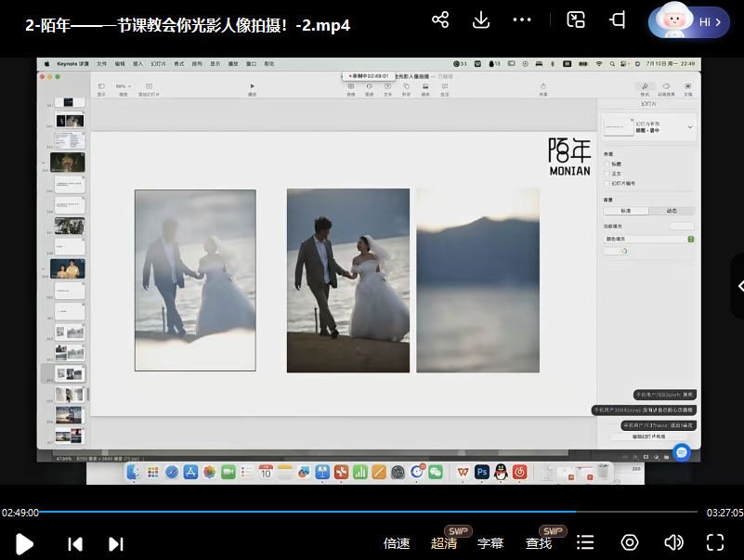
Task: Click the share icon in top bar
Action: coord(440,20)
